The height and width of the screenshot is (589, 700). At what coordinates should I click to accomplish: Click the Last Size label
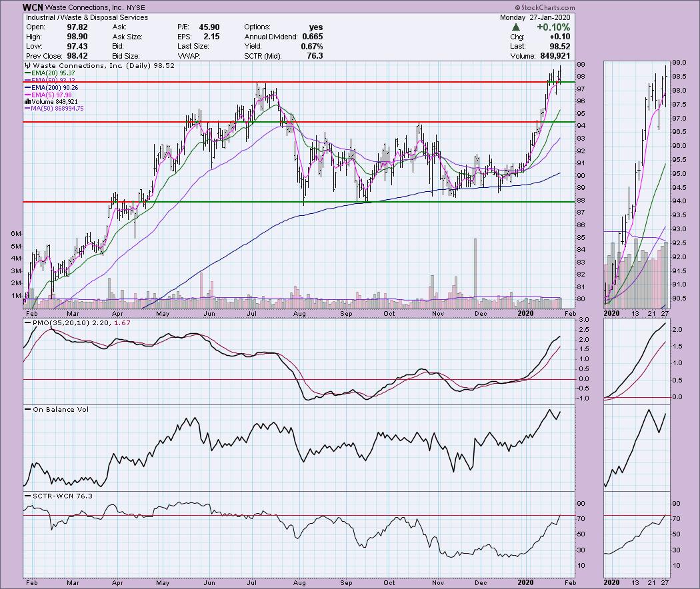(x=193, y=47)
